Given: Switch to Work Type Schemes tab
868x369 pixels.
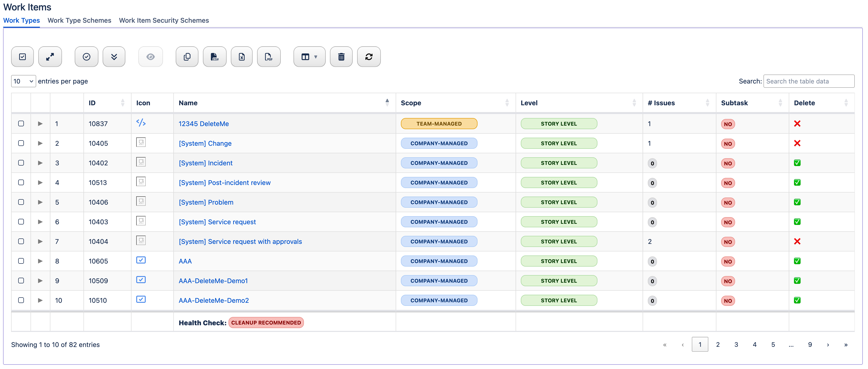Looking at the screenshot, I should [x=79, y=20].
